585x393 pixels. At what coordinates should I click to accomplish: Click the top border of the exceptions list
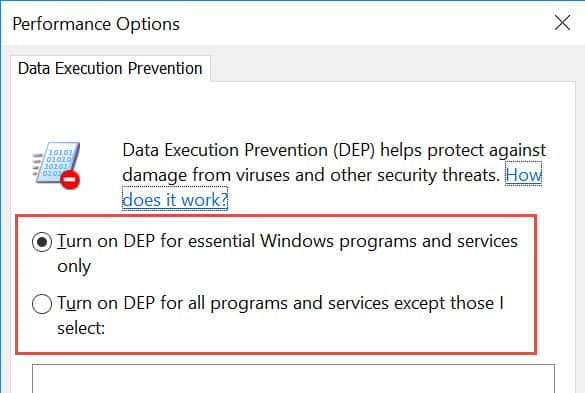tap(293, 365)
